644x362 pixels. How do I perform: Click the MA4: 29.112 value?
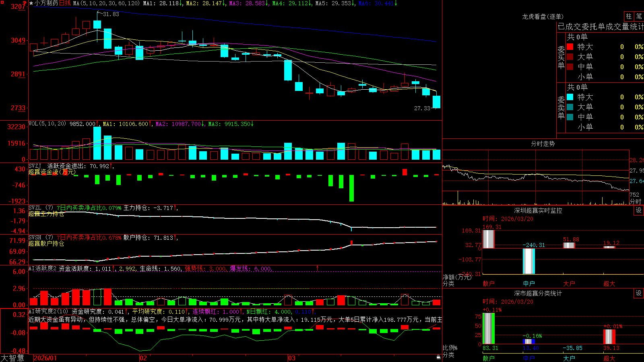tap(292, 3)
